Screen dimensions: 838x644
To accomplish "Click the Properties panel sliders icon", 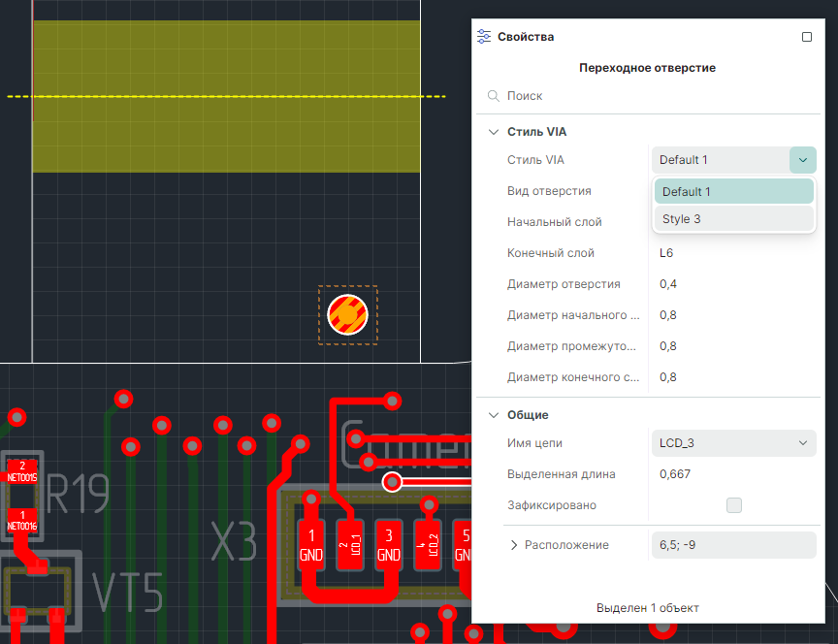I will tap(484, 36).
